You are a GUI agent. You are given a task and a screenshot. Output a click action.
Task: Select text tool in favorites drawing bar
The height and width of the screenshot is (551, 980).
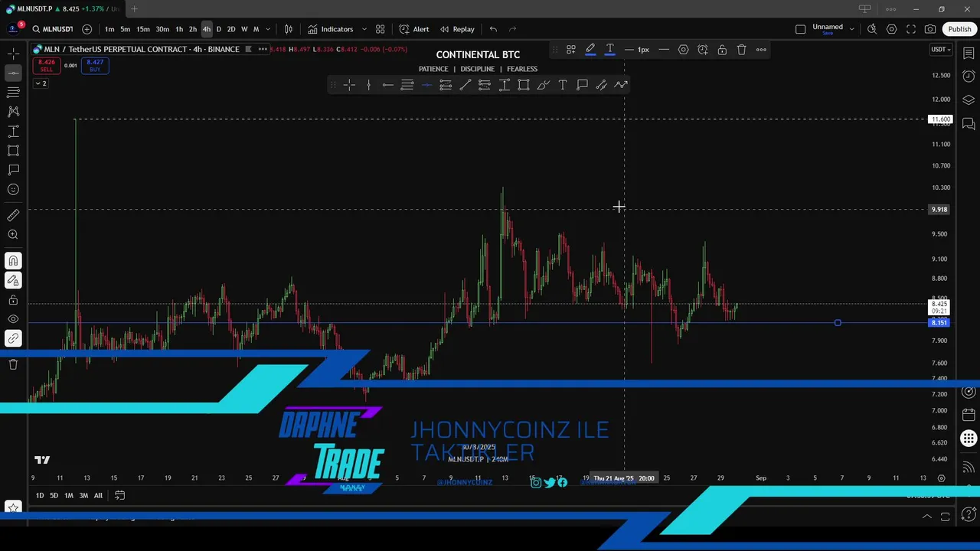point(562,85)
